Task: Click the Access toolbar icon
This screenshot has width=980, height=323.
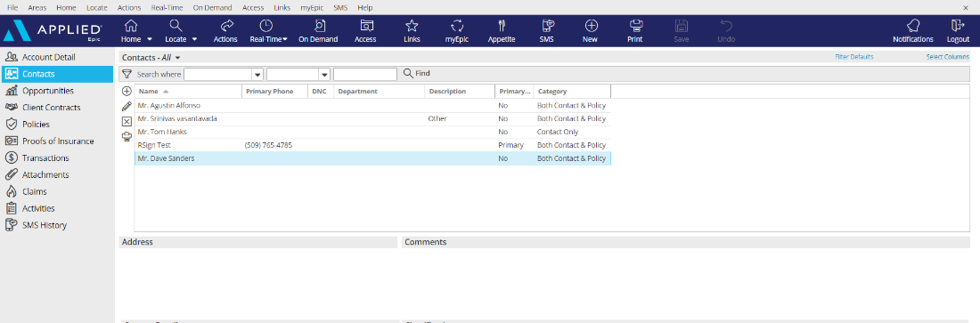Action: 367,26
